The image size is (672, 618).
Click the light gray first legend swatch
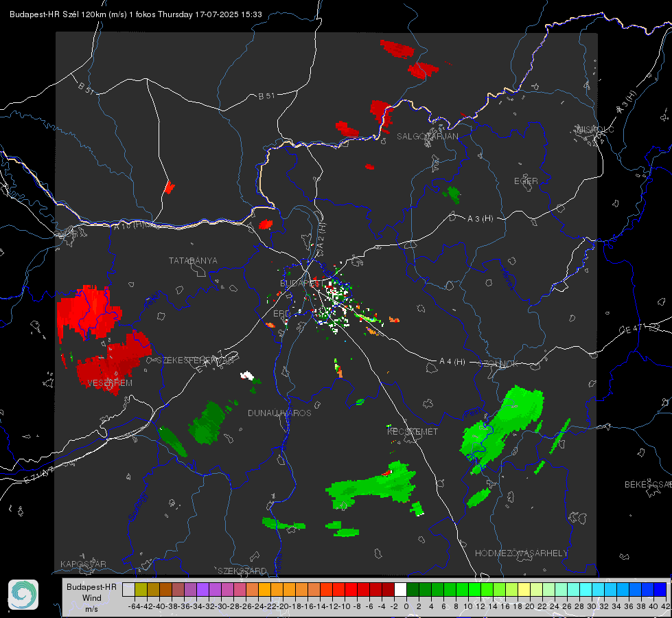coord(128,589)
